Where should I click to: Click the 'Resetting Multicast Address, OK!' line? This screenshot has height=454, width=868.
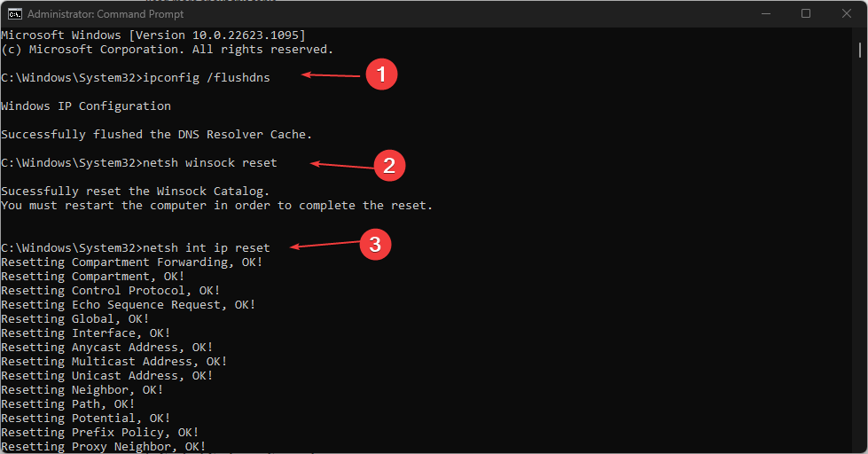click(113, 362)
